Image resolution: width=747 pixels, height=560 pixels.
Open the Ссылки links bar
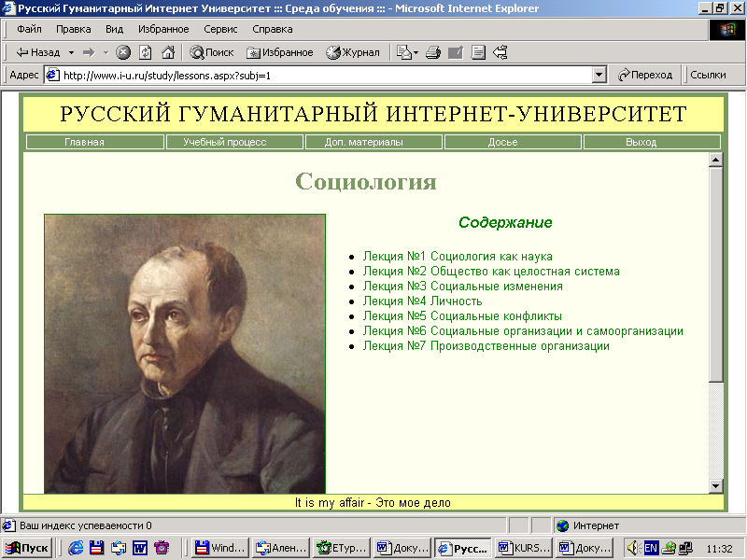(708, 75)
